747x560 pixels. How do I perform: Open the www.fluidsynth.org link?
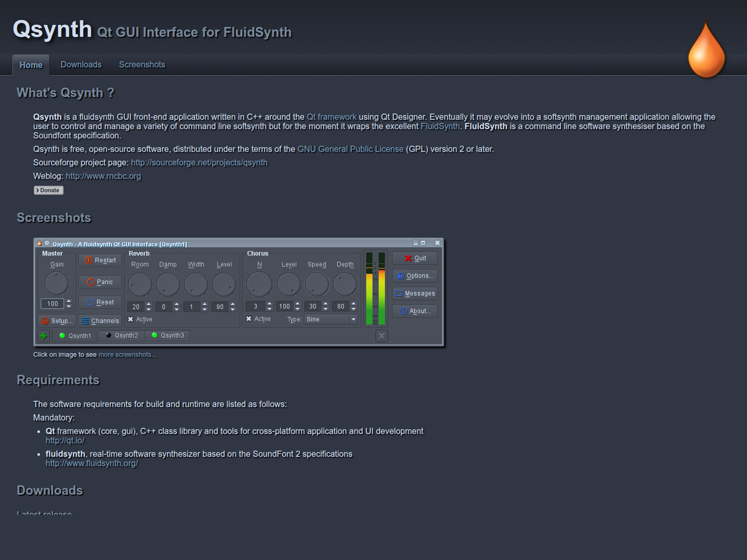92,464
